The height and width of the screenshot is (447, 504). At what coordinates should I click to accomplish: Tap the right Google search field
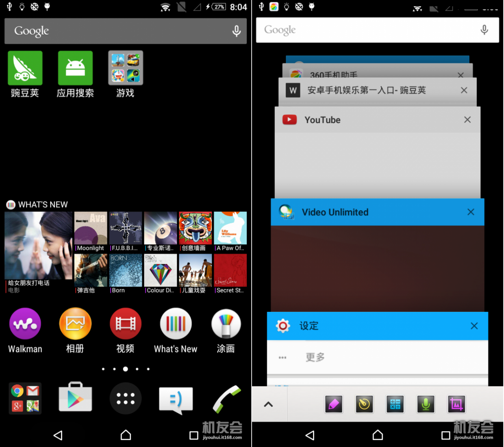coord(377,30)
